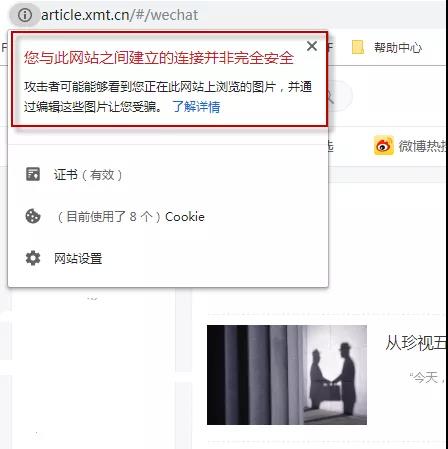The image size is (448, 449).
Task: Click the gear icon beside 网站设置
Action: click(x=33, y=258)
